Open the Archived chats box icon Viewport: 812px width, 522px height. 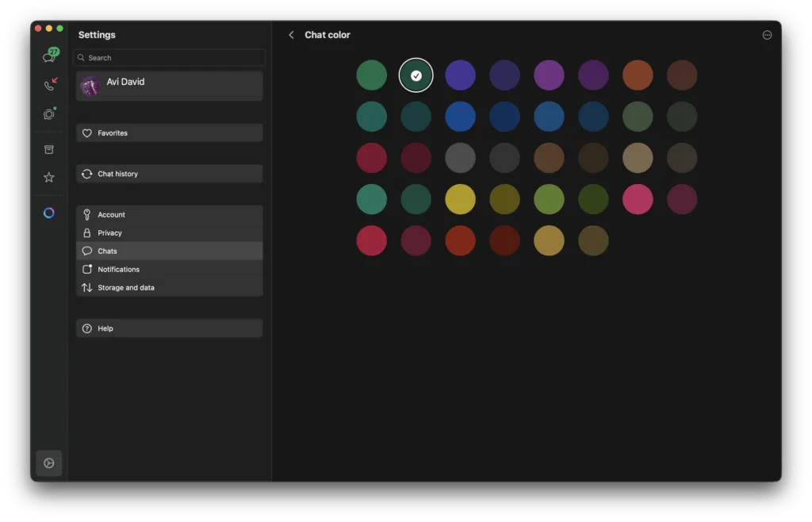48,150
